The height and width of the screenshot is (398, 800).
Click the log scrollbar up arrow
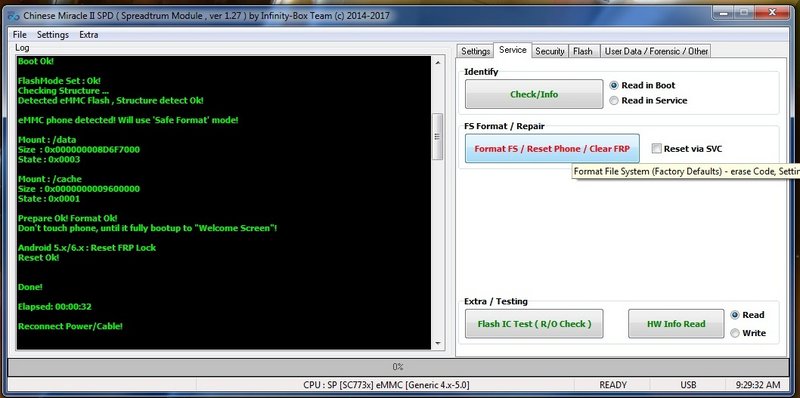(x=437, y=62)
